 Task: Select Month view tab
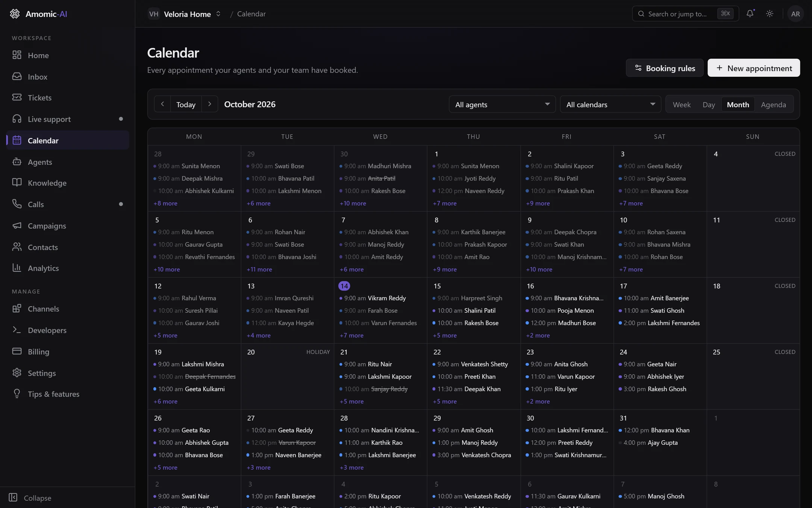coord(738,105)
